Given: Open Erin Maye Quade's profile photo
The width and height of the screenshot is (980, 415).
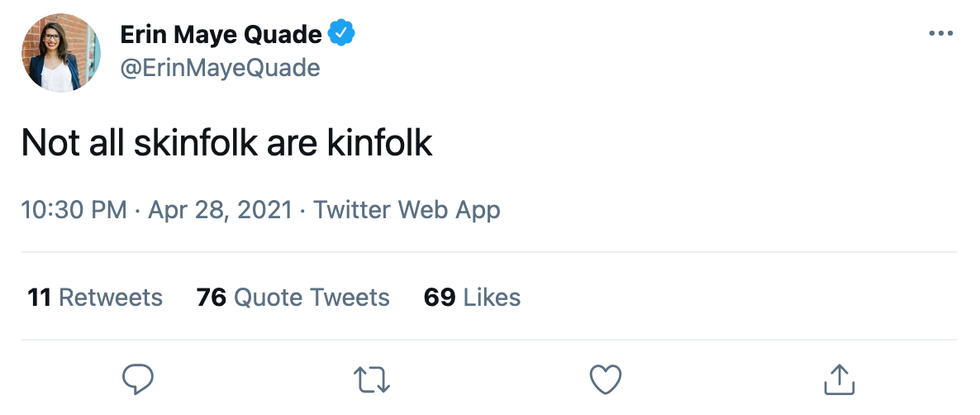Looking at the screenshot, I should [59, 52].
